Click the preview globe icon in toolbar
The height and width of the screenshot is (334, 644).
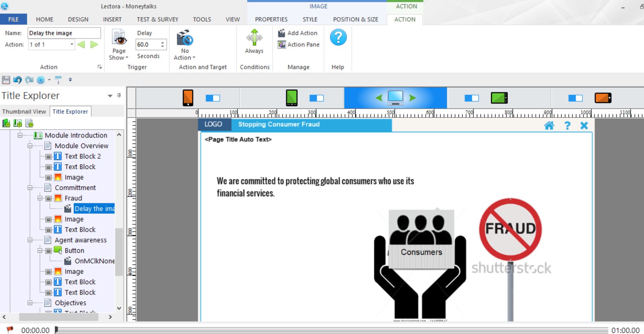coord(41,80)
